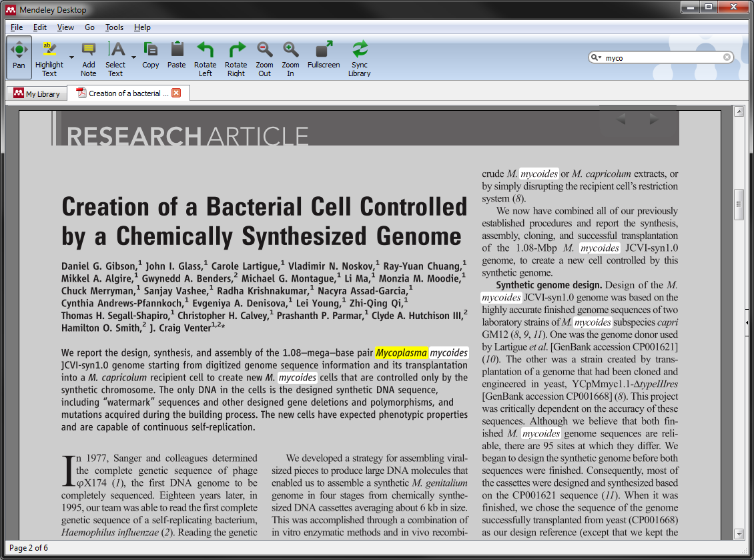Choose the Select Text tool
The width and height of the screenshot is (754, 560).
tap(115, 59)
